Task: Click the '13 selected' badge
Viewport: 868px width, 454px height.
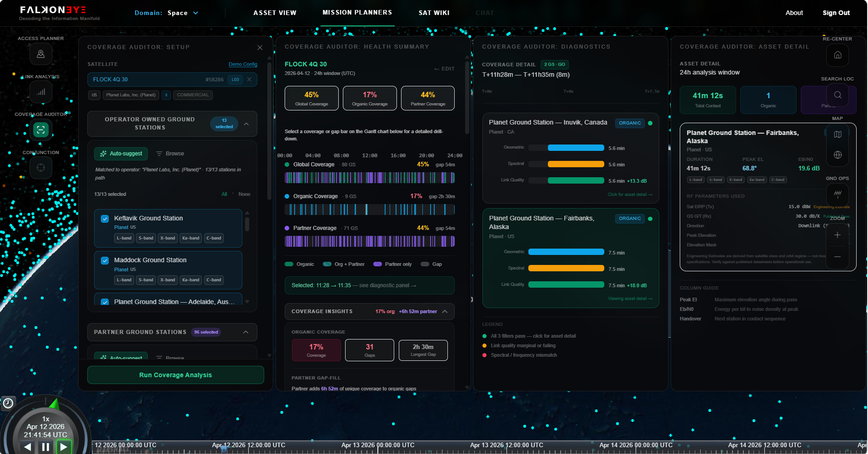Action: click(224, 124)
